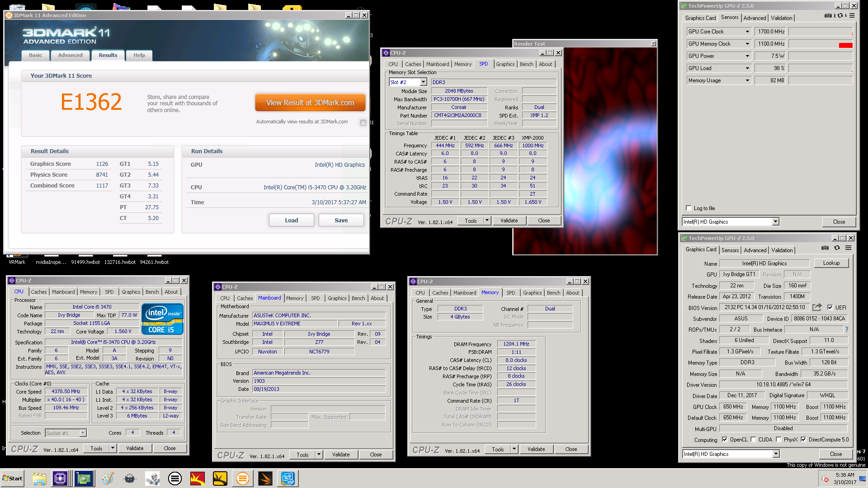Click the 132716.hwbot desktop file
Image resolution: width=868 pixels, height=488 pixels.
120,262
